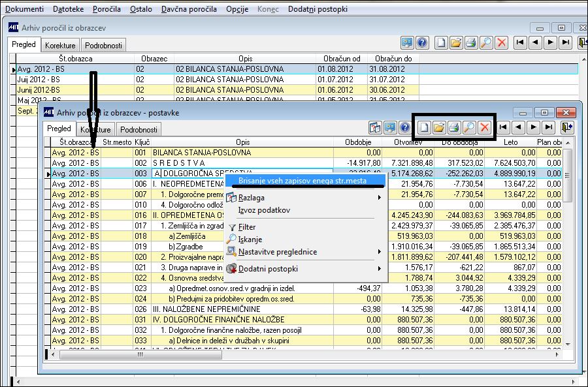Click the Obdobje column header
Image resolution: width=588 pixels, height=387 pixels.
360,142
